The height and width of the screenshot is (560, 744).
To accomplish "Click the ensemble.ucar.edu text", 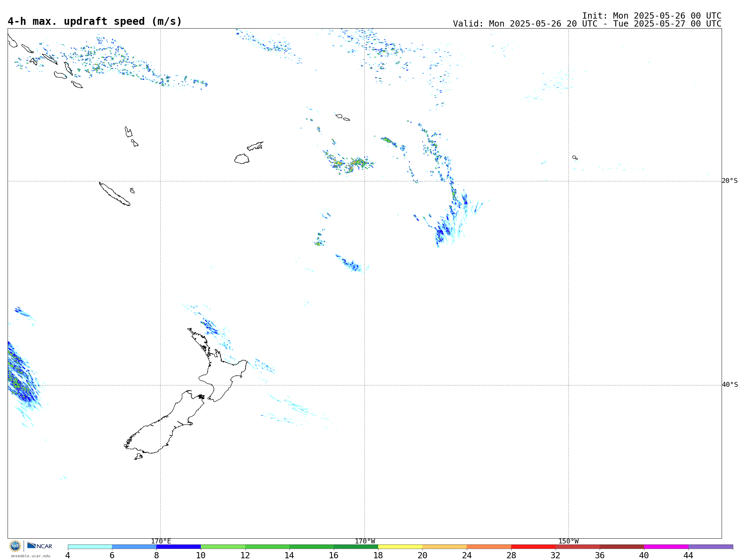I will [30, 556].
